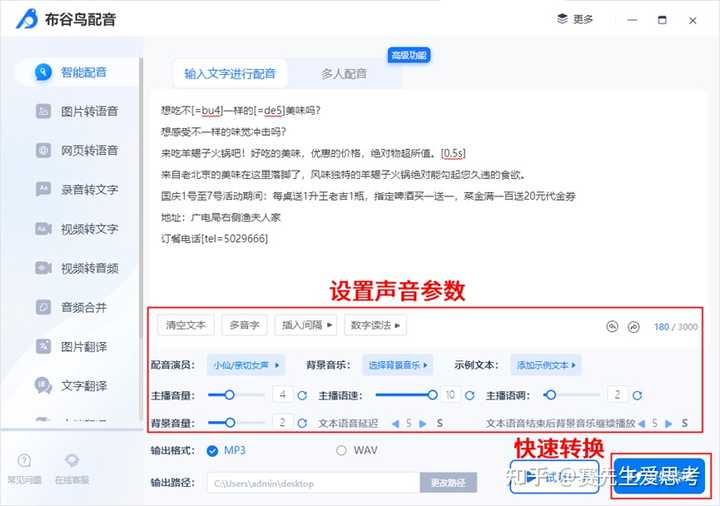Click 更改路径 button
The image size is (720, 506).
tap(448, 483)
